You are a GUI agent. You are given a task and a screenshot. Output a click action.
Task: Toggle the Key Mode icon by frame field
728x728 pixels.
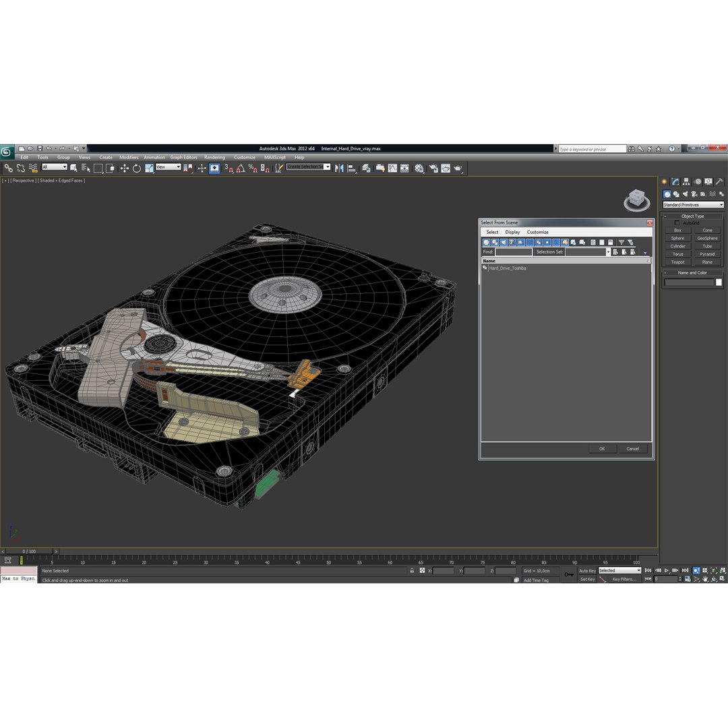click(648, 579)
